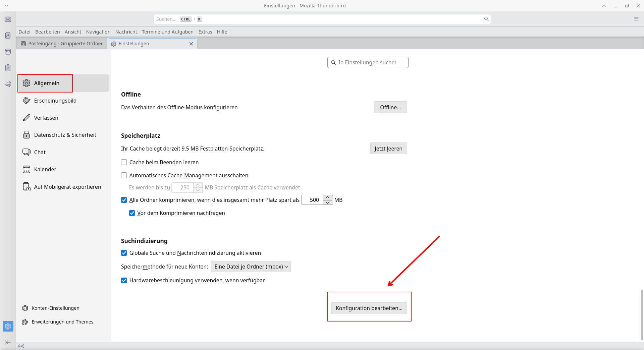Viewport: 644px width, 350px height.
Task: Open the Address Book space icon
Action: coord(8,36)
